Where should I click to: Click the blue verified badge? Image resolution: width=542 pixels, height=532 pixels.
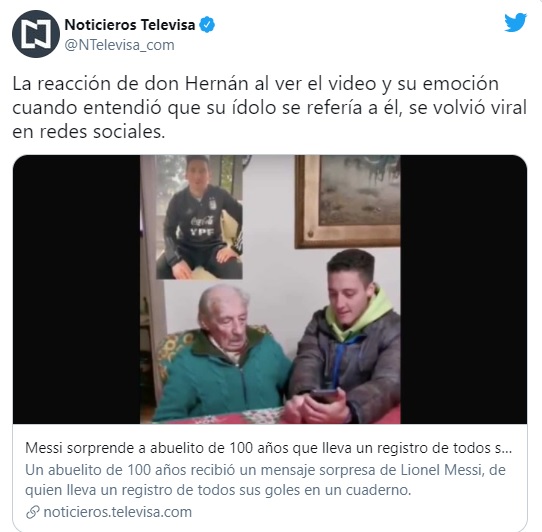(x=207, y=25)
